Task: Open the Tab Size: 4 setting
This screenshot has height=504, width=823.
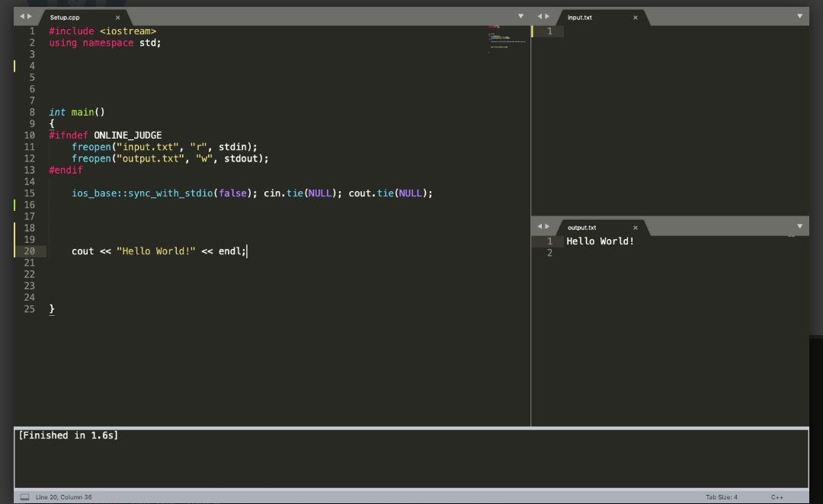Action: pos(721,497)
